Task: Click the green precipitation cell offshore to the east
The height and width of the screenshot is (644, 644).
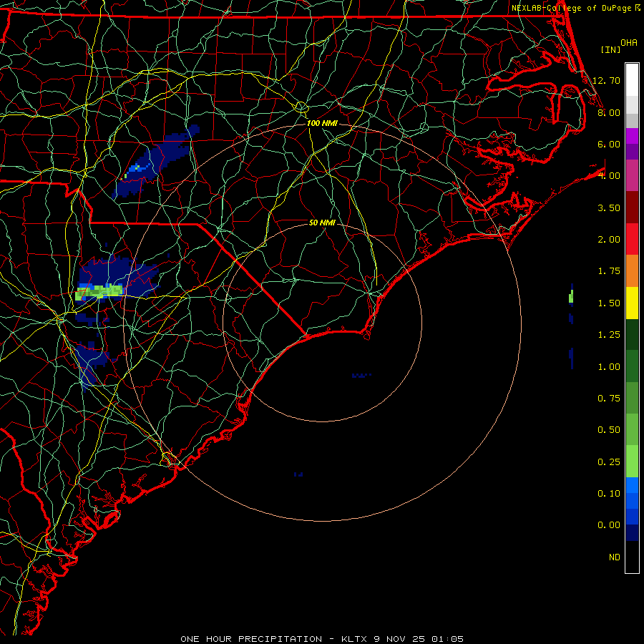Action: click(x=571, y=296)
